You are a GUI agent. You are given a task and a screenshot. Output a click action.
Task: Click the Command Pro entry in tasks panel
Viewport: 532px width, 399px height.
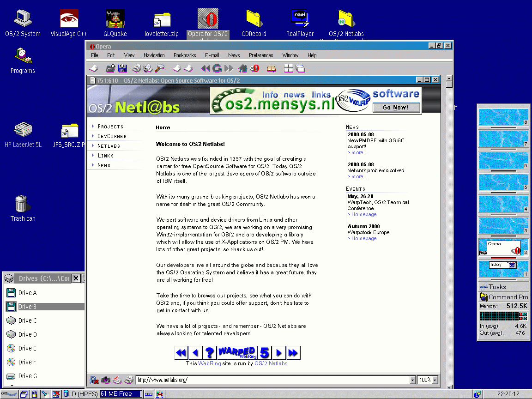[x=504, y=297]
